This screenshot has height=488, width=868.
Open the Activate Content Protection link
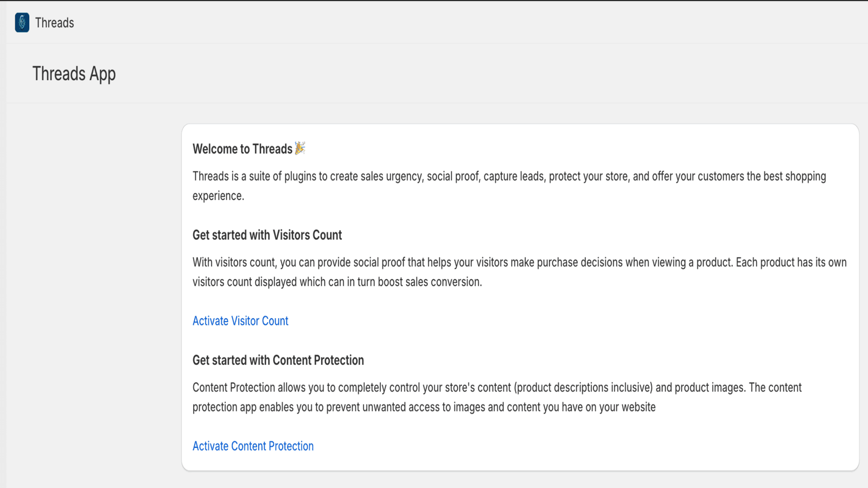click(x=253, y=446)
